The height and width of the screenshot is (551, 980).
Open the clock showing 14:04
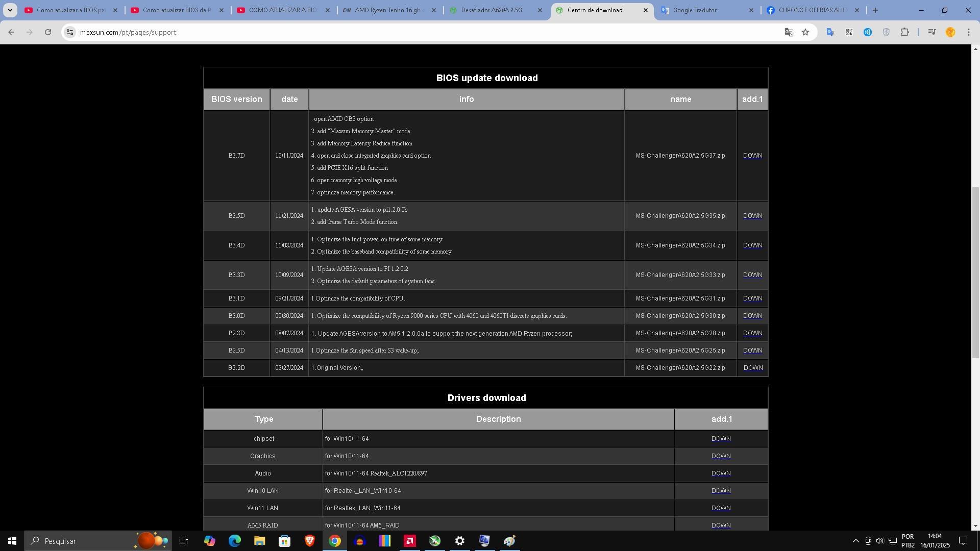click(935, 541)
